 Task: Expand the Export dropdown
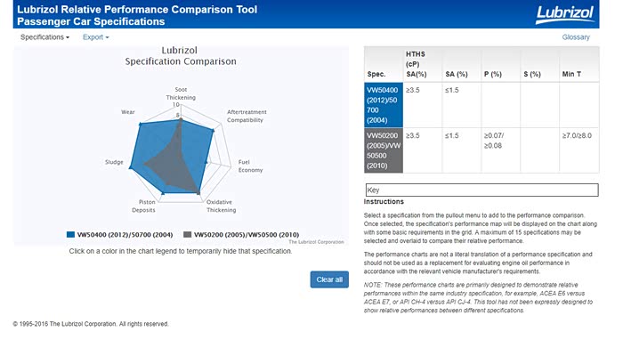(x=95, y=37)
